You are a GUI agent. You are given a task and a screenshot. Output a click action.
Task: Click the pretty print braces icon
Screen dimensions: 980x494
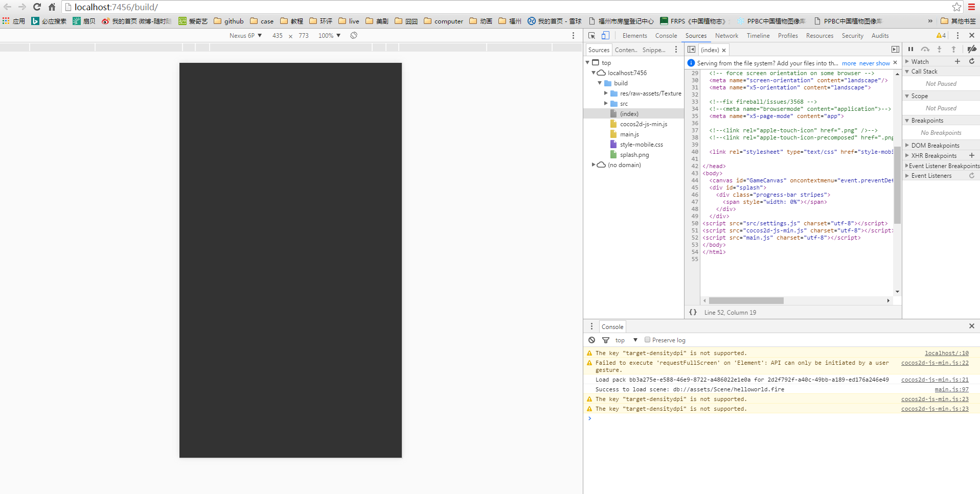[693, 312]
